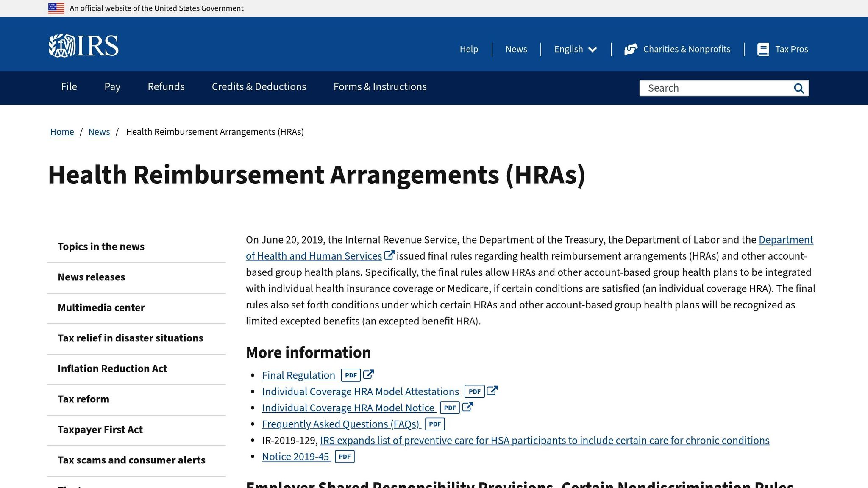
Task: Open the Forms & Instructions menu
Action: point(380,87)
